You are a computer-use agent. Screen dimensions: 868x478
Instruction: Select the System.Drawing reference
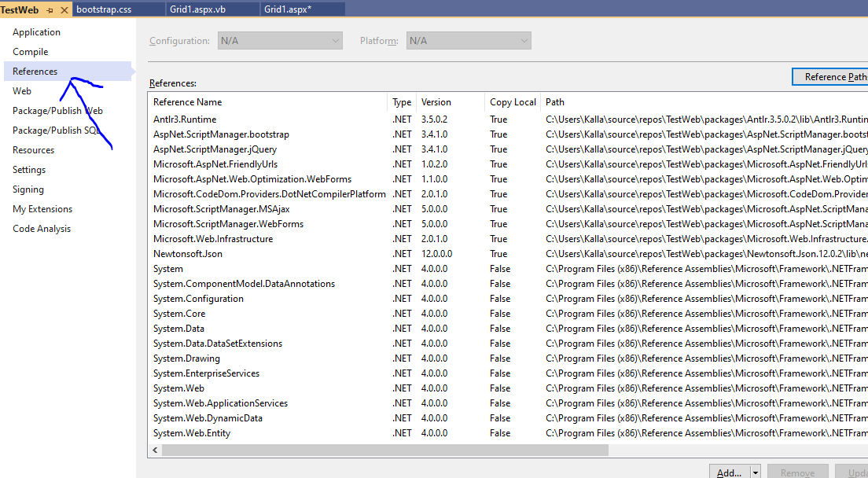click(x=186, y=358)
